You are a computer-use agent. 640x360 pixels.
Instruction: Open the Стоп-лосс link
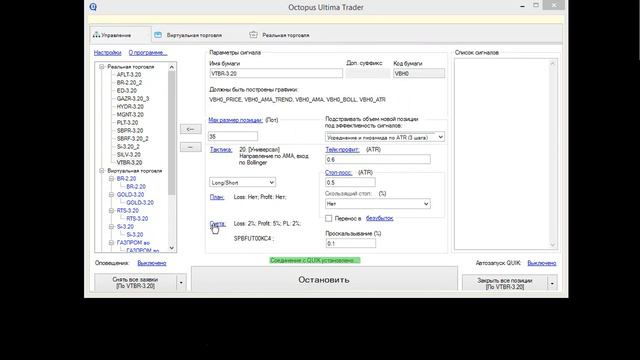point(338,173)
